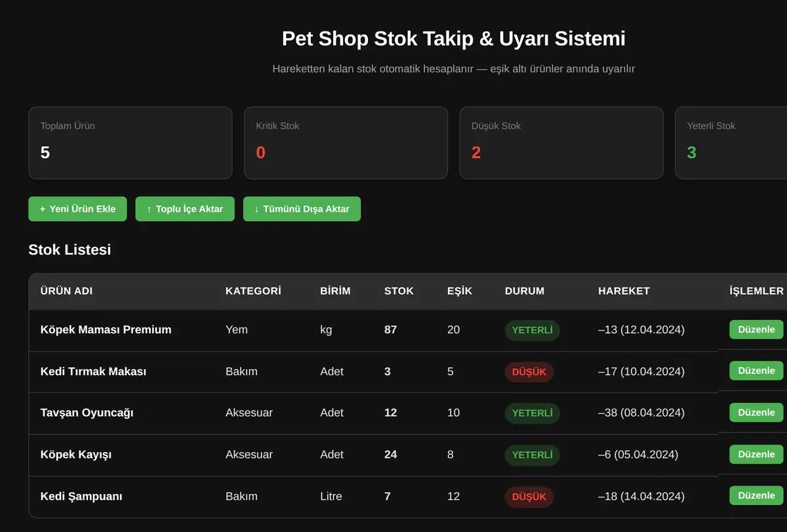Screen dimensions: 787x532
Task: Click stock value 7 for Kedi Şampuanı
Action: [x=388, y=497]
